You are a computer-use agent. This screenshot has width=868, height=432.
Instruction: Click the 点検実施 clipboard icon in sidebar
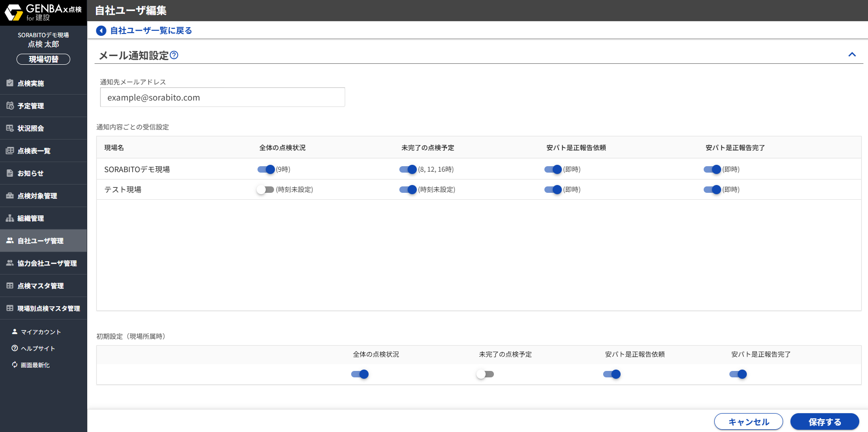[10, 83]
